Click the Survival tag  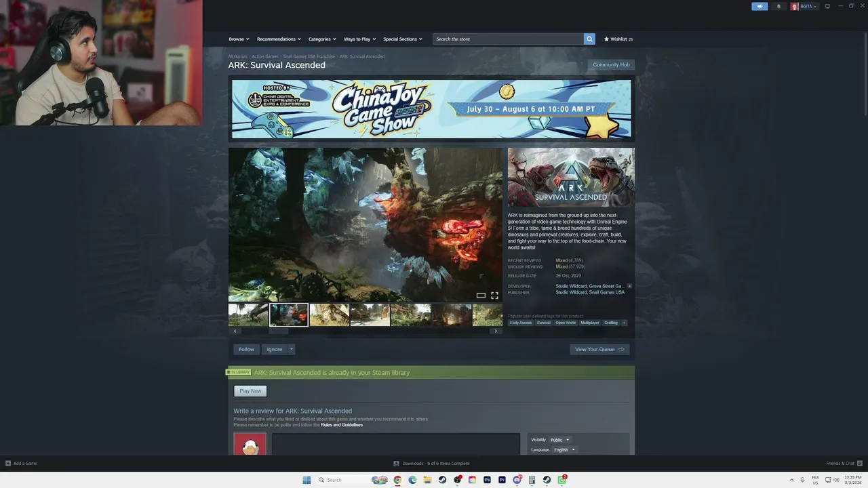coord(544,323)
